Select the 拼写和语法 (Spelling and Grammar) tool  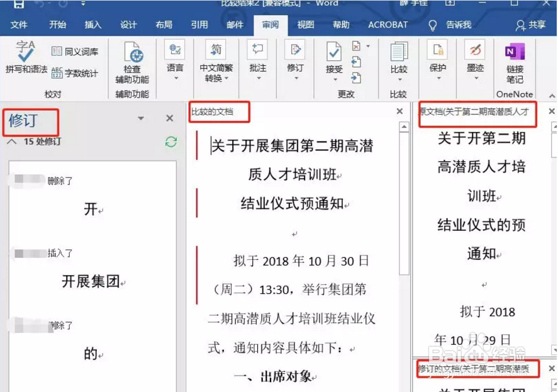[x=23, y=60]
